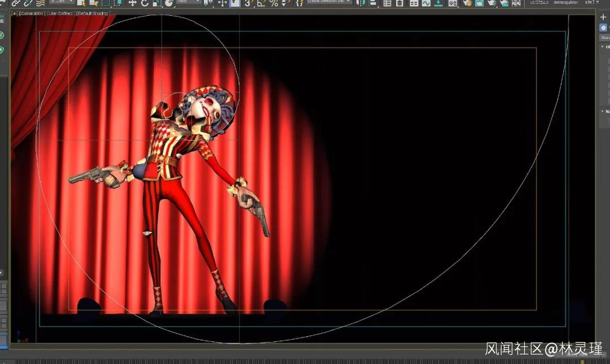Open the Layer Explorer
610x364 pixels.
400,3
